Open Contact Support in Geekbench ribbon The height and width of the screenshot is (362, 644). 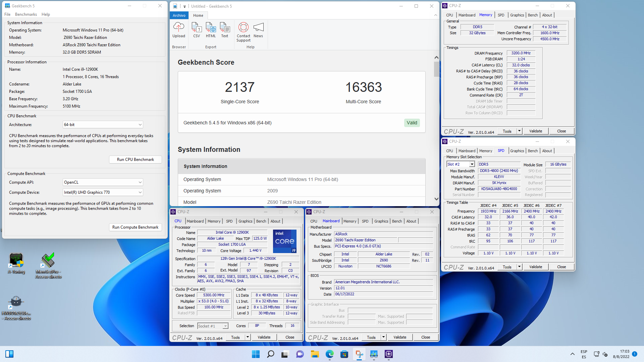[x=244, y=32]
